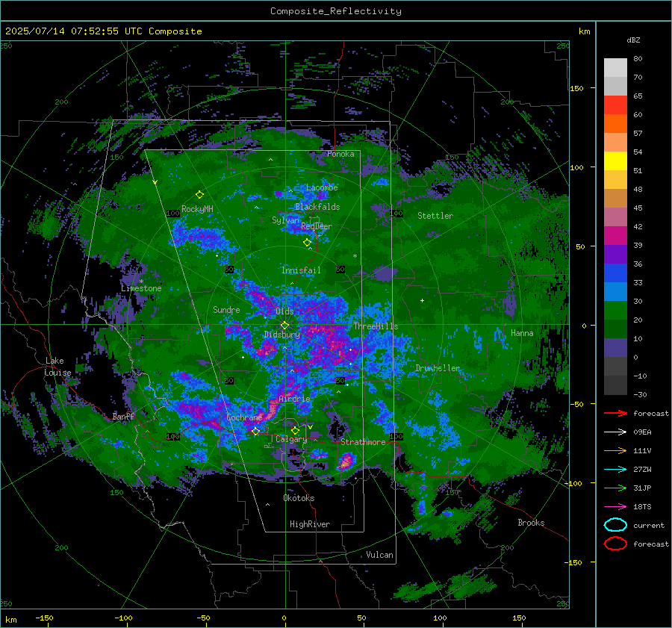Click the HighRiver label
The height and width of the screenshot is (628, 672).
[309, 524]
